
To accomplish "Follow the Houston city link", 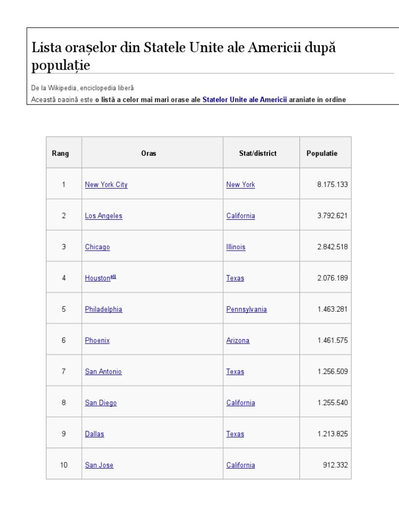I will tap(98, 278).
